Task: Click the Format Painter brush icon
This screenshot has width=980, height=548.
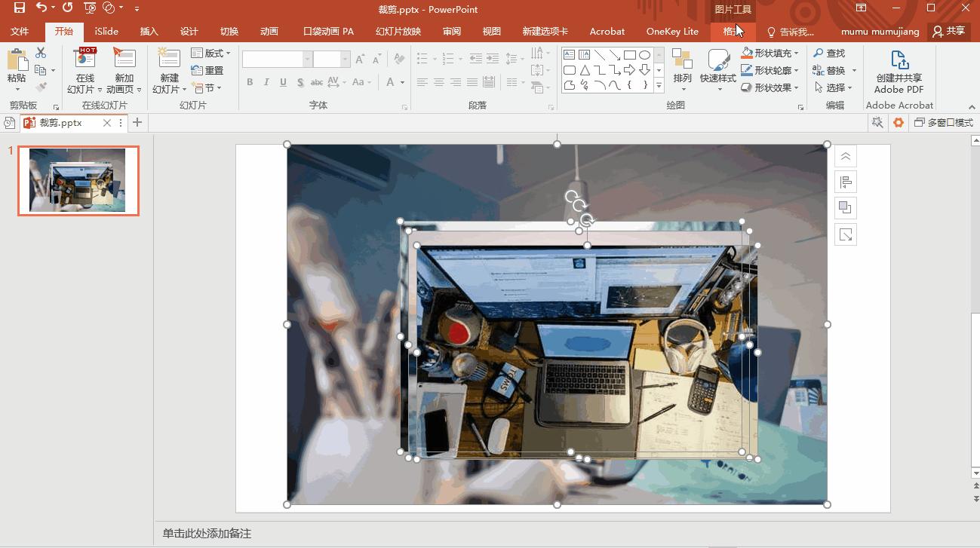Action: tap(41, 87)
